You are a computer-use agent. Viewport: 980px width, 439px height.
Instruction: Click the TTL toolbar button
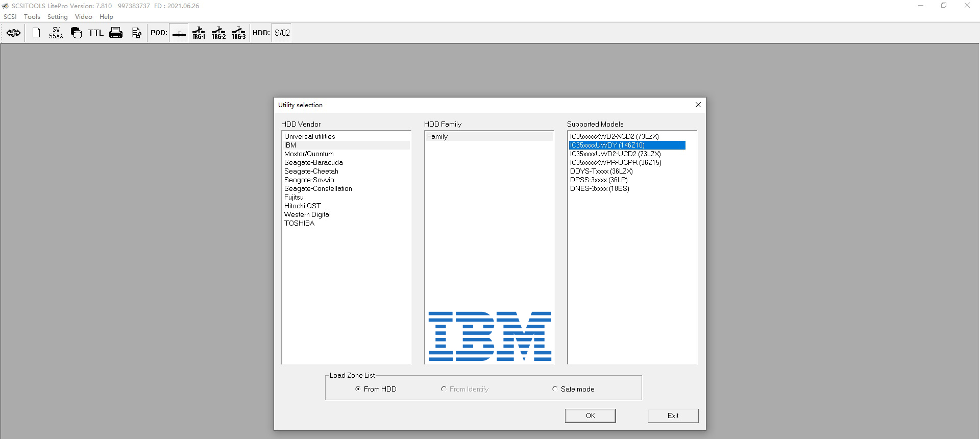pyautogui.click(x=96, y=33)
